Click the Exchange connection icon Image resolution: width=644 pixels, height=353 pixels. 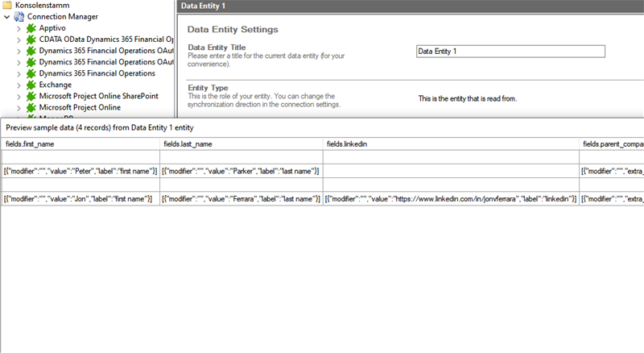tap(31, 85)
